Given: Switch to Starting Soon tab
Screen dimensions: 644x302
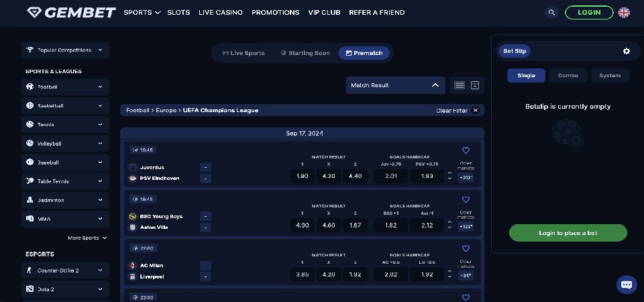Looking at the screenshot, I should tap(305, 53).
